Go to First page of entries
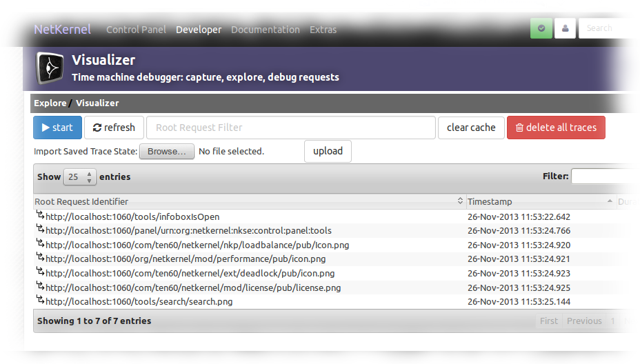640x364 pixels. click(x=548, y=321)
